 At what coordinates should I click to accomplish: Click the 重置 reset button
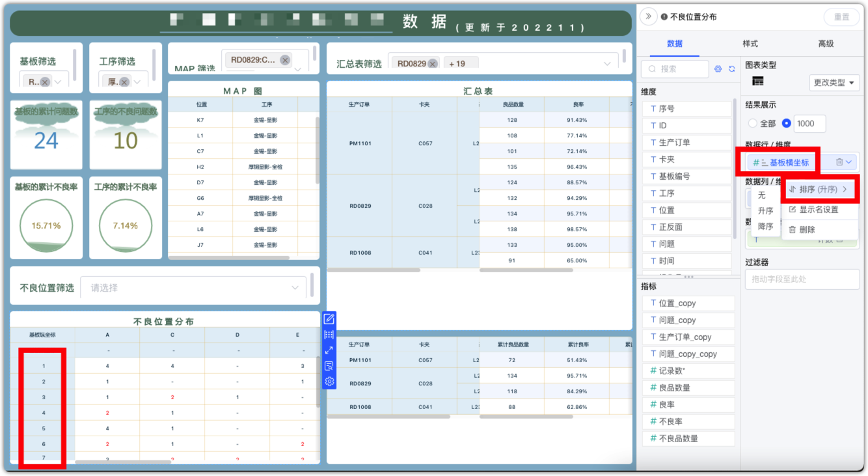tap(841, 18)
